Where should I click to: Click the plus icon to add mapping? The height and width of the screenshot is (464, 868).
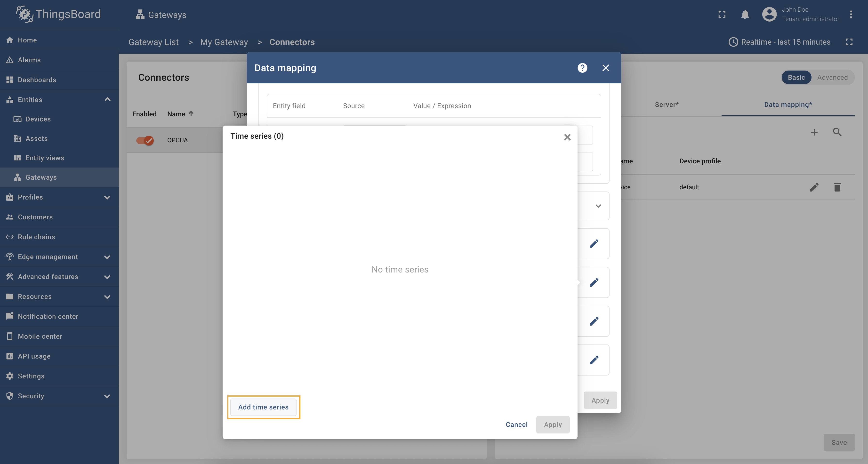click(814, 132)
